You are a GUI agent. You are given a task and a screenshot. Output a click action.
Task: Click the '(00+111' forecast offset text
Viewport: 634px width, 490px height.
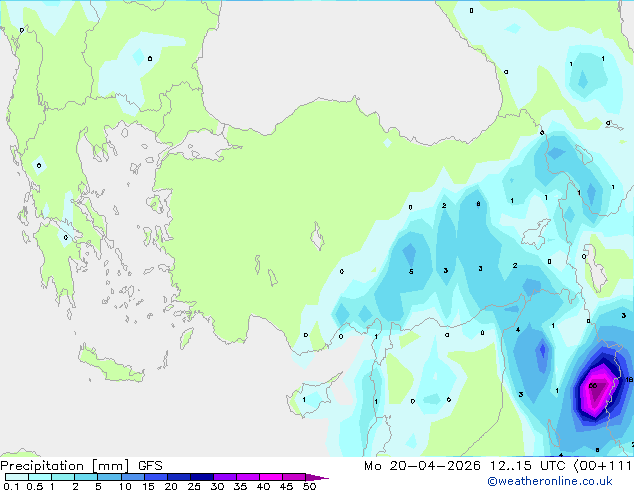(x=603, y=466)
